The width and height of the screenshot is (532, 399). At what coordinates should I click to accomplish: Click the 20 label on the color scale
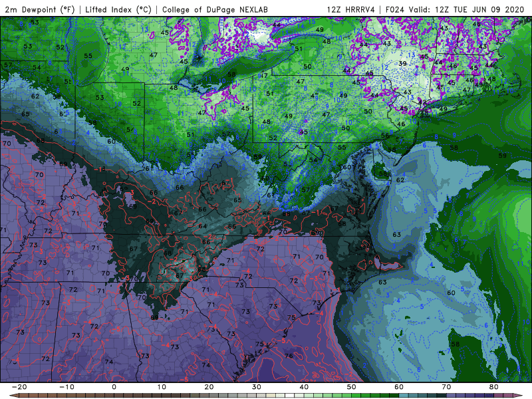209,387
